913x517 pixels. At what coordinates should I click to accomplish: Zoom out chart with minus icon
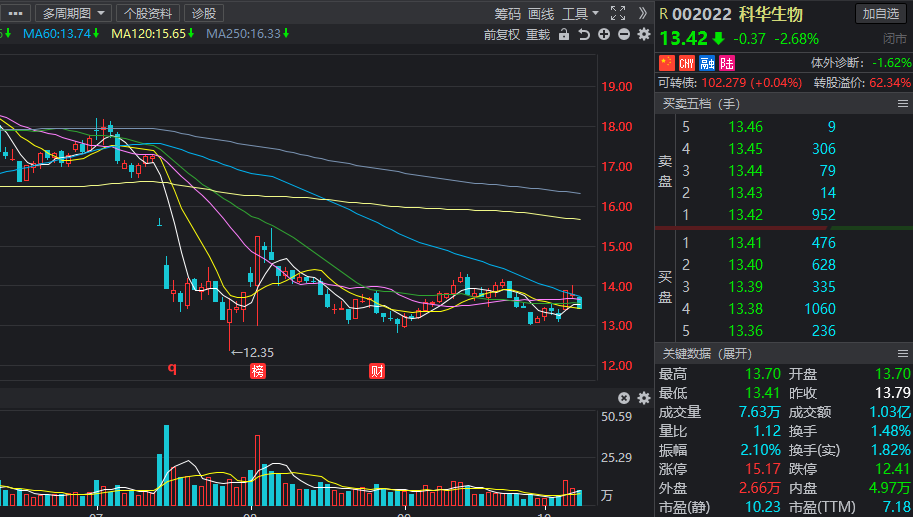[x=624, y=34]
